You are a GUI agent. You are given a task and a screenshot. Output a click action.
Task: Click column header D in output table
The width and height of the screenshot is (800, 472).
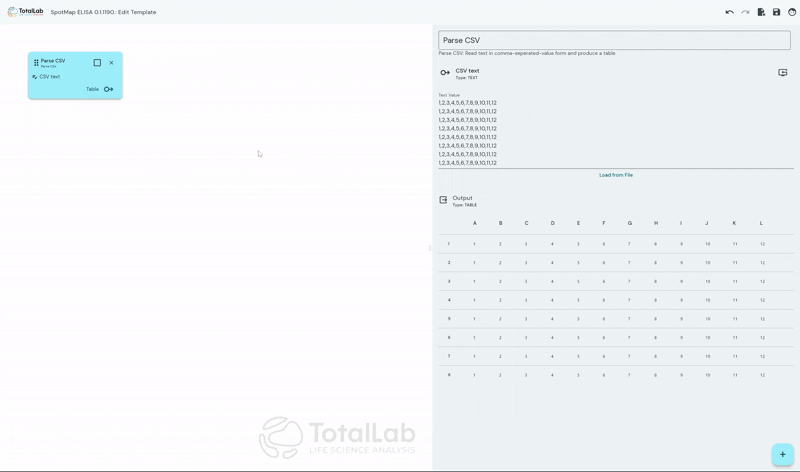click(553, 223)
